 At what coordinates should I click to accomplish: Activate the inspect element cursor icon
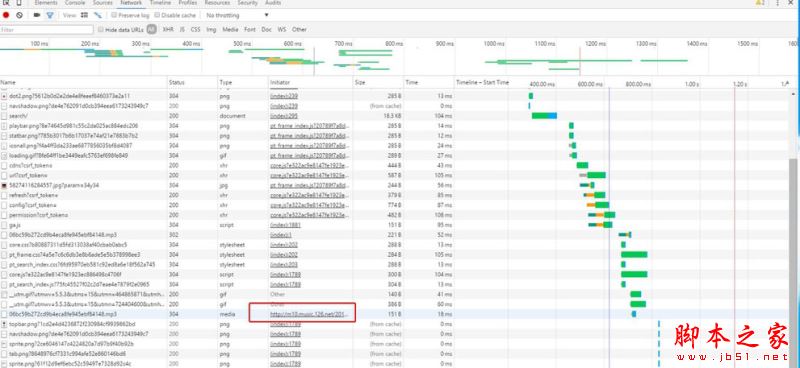point(6,3)
